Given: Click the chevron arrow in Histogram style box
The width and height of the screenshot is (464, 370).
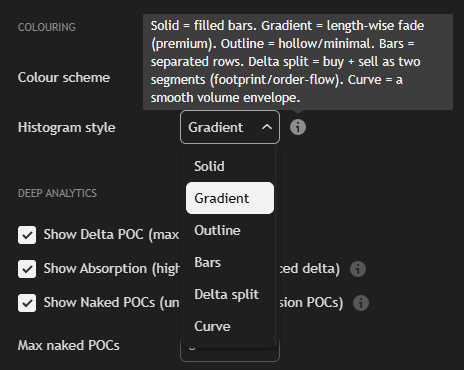Looking at the screenshot, I should (x=267, y=127).
